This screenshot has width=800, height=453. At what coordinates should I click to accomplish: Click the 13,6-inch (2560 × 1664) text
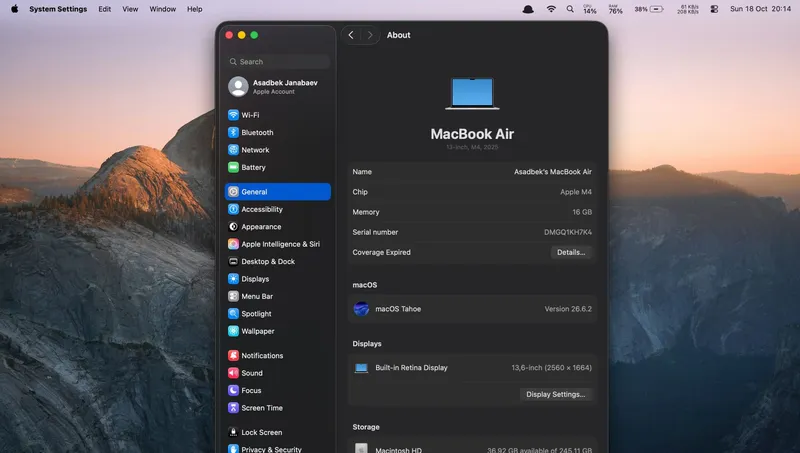click(552, 367)
